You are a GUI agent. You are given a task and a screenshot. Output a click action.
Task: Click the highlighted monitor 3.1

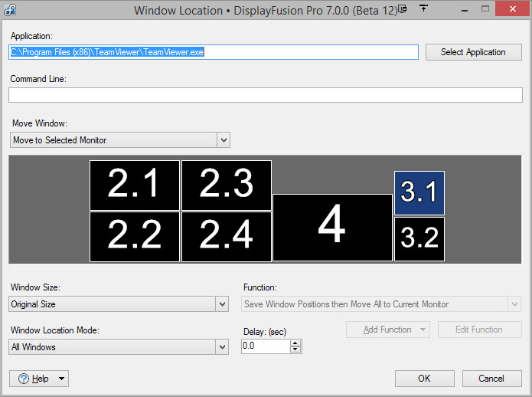[x=419, y=192]
